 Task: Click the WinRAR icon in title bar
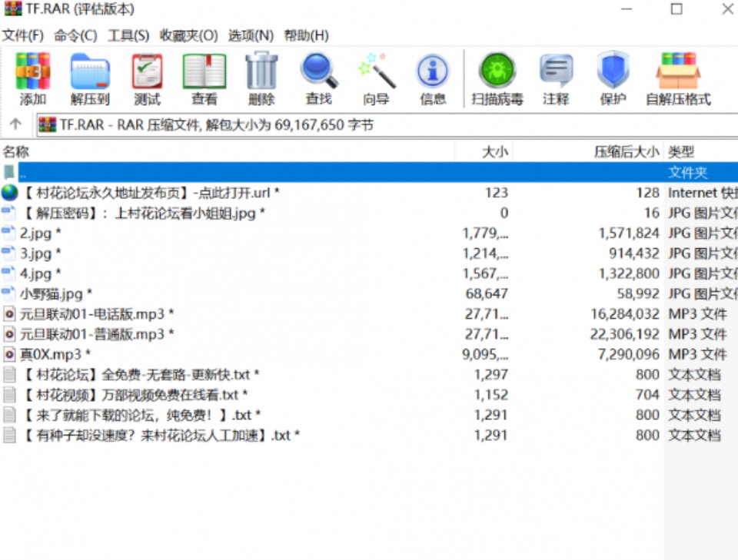pos(13,8)
